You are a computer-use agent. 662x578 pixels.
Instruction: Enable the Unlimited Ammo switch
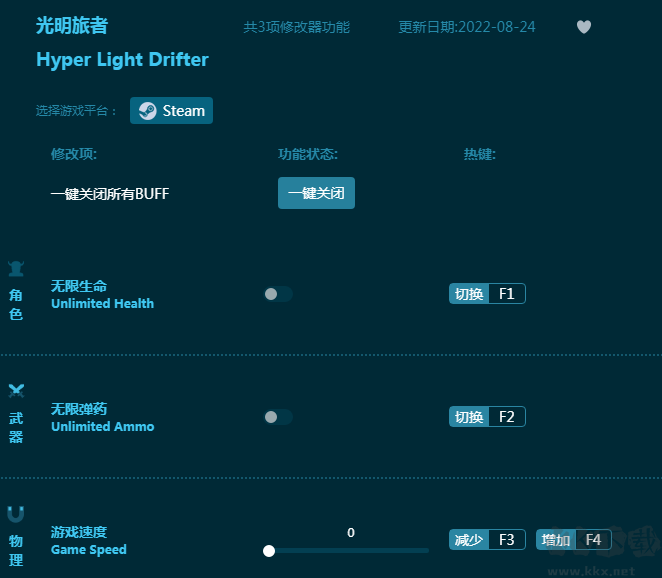click(x=278, y=417)
